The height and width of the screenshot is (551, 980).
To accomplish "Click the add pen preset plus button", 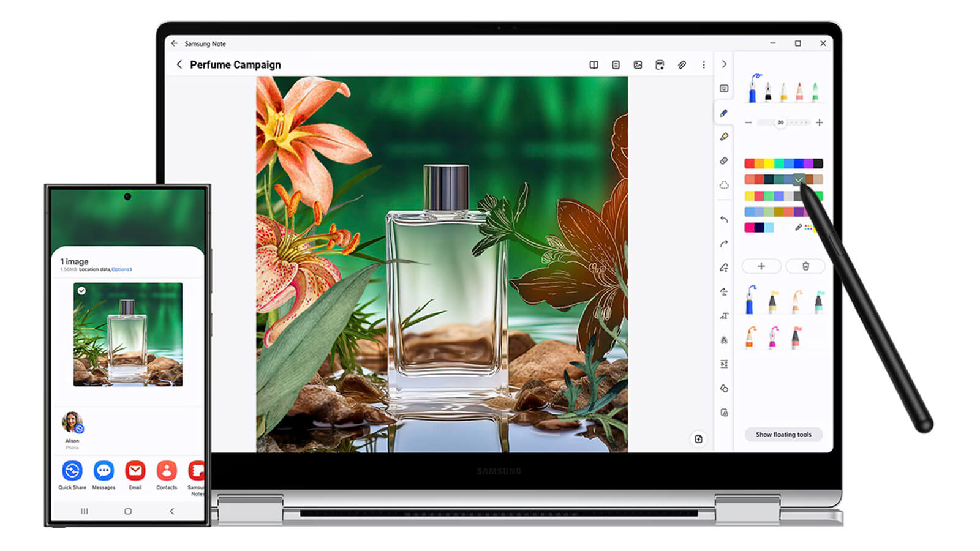I will [x=761, y=266].
